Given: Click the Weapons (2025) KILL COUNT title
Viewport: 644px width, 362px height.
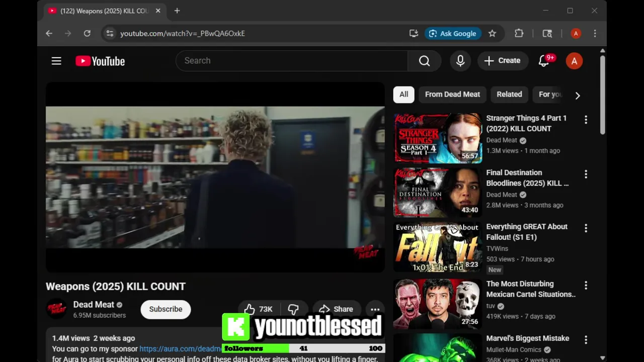Looking at the screenshot, I should 116,286.
